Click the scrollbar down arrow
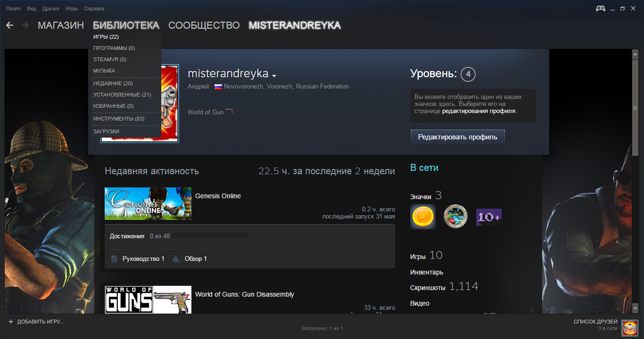Viewport: 644px width, 339px height. coord(635,307)
